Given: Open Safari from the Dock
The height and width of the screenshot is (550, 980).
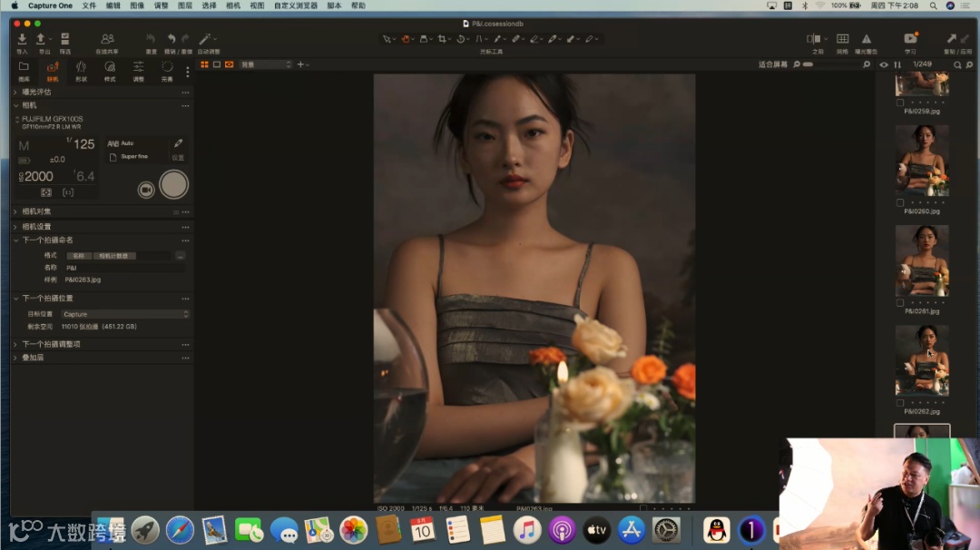Looking at the screenshot, I should pyautogui.click(x=180, y=531).
